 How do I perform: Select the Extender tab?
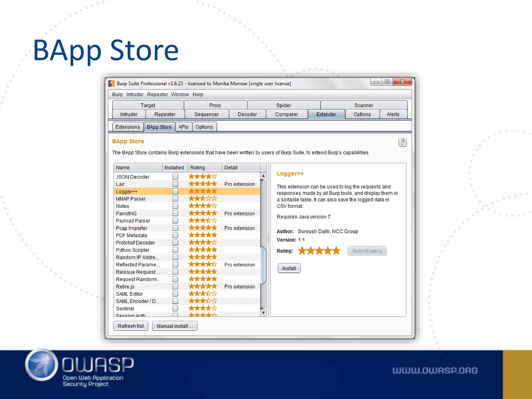pyautogui.click(x=326, y=114)
